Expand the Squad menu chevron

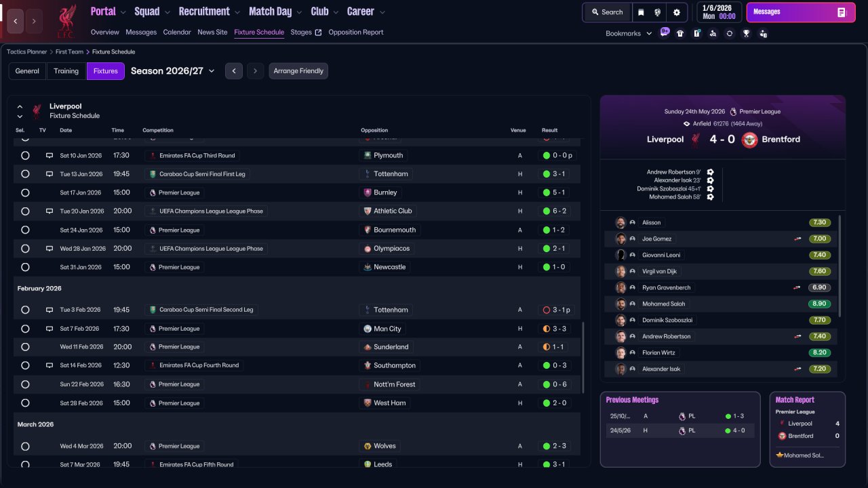pyautogui.click(x=167, y=12)
